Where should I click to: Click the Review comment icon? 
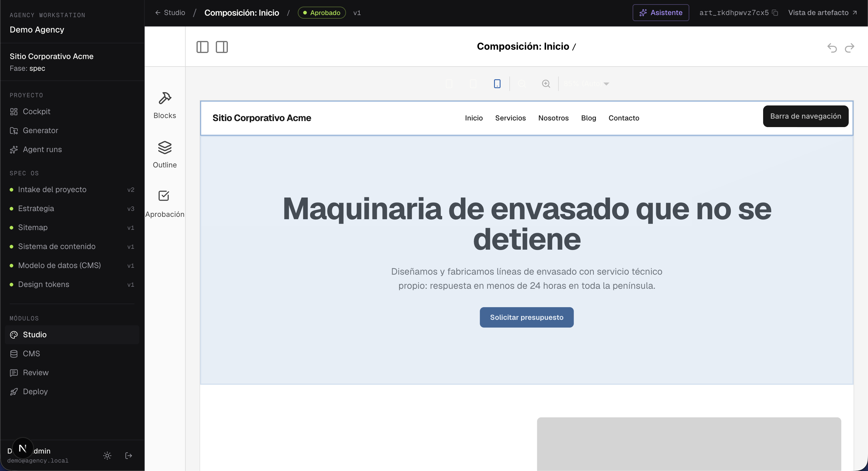[x=14, y=373]
